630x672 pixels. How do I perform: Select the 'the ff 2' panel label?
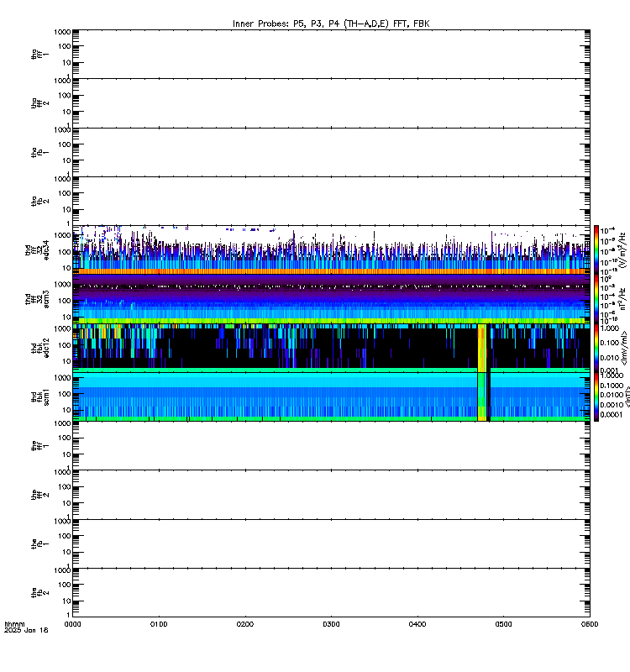click(39, 495)
